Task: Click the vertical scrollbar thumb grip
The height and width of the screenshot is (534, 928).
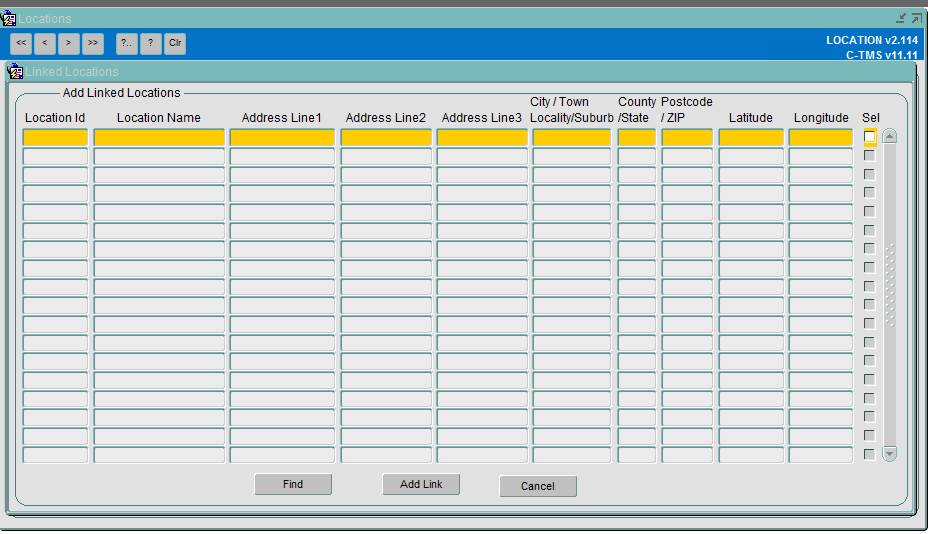Action: click(x=890, y=285)
